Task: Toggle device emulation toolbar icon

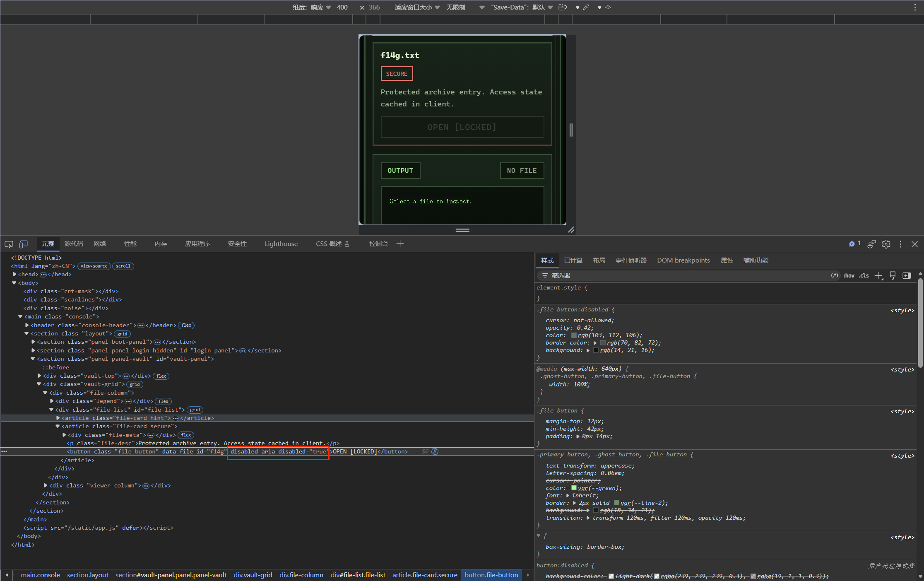Action: coord(24,244)
